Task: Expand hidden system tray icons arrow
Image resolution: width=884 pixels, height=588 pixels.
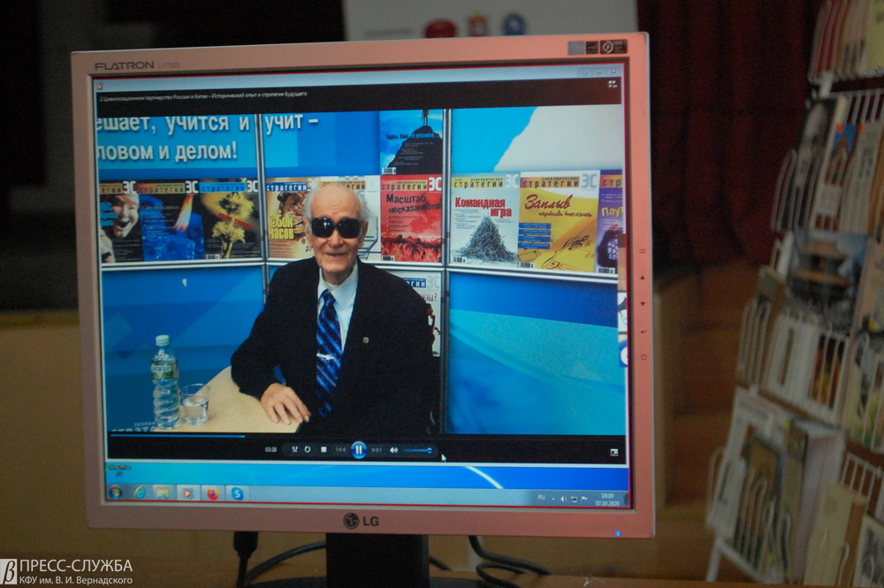Action: [x=552, y=498]
